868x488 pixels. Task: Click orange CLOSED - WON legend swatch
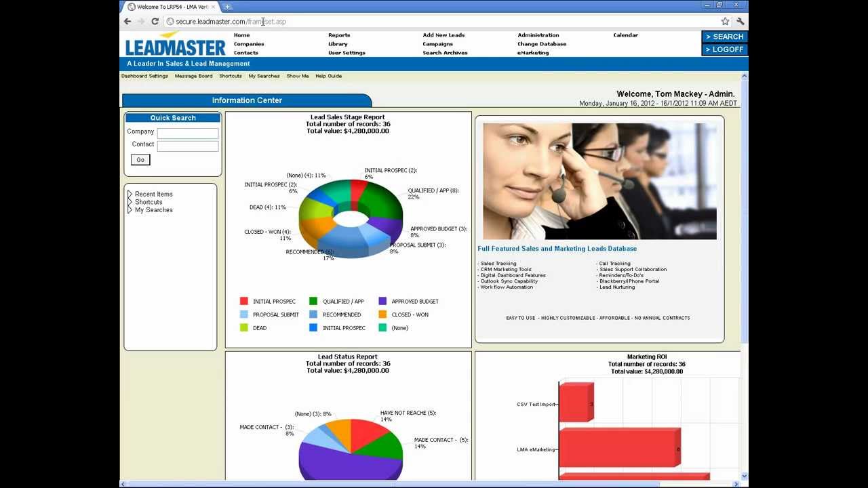coord(382,314)
